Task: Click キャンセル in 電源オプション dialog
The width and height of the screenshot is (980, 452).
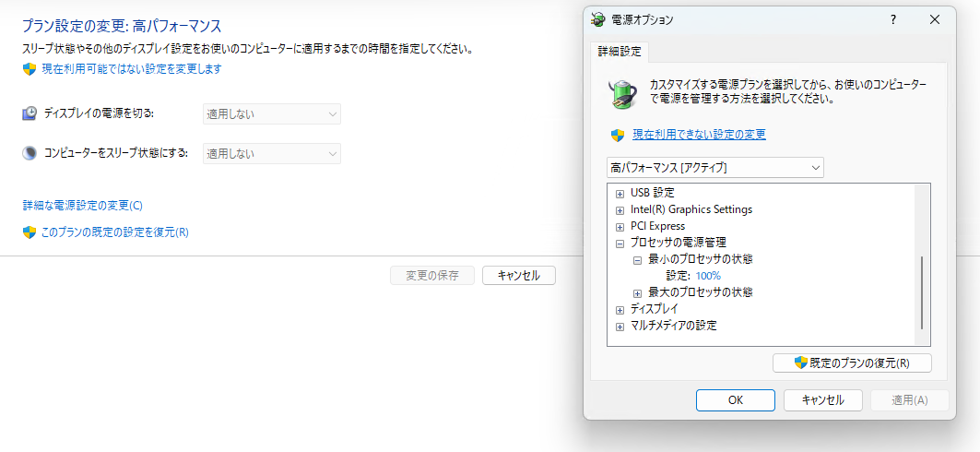Action: pyautogui.click(x=823, y=400)
